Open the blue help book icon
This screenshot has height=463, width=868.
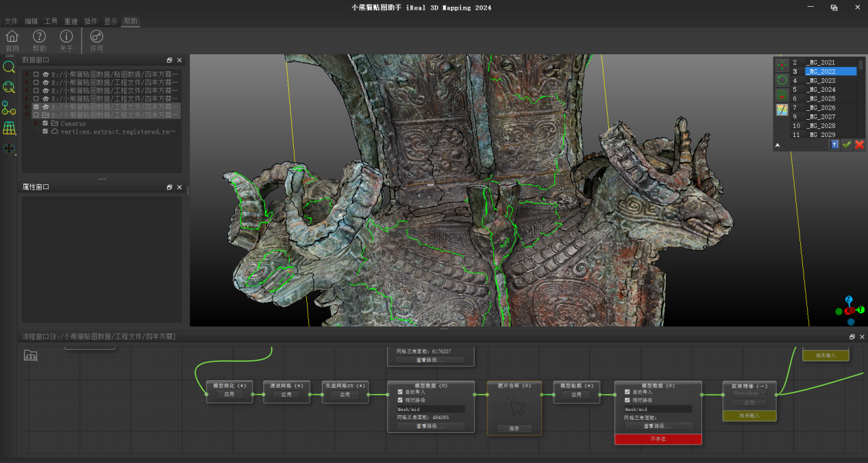pos(834,145)
